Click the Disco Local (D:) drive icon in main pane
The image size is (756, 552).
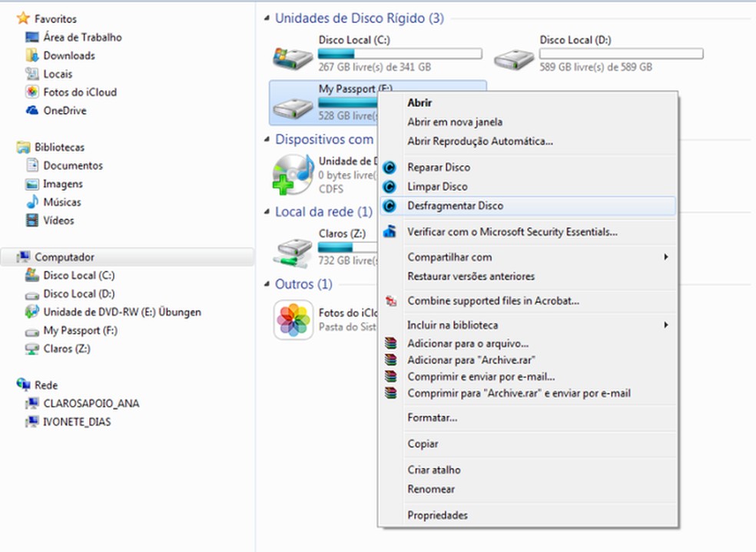click(514, 60)
